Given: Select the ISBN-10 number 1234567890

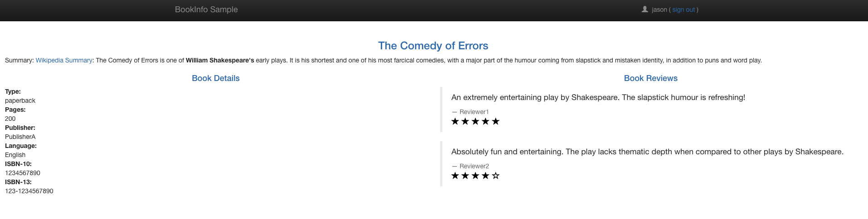Looking at the screenshot, I should tap(23, 173).
